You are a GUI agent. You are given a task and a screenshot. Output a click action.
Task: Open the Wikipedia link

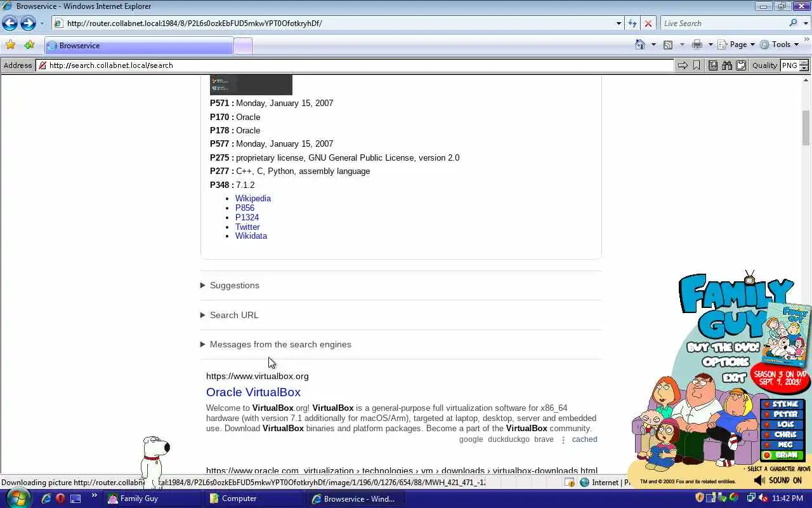(253, 198)
